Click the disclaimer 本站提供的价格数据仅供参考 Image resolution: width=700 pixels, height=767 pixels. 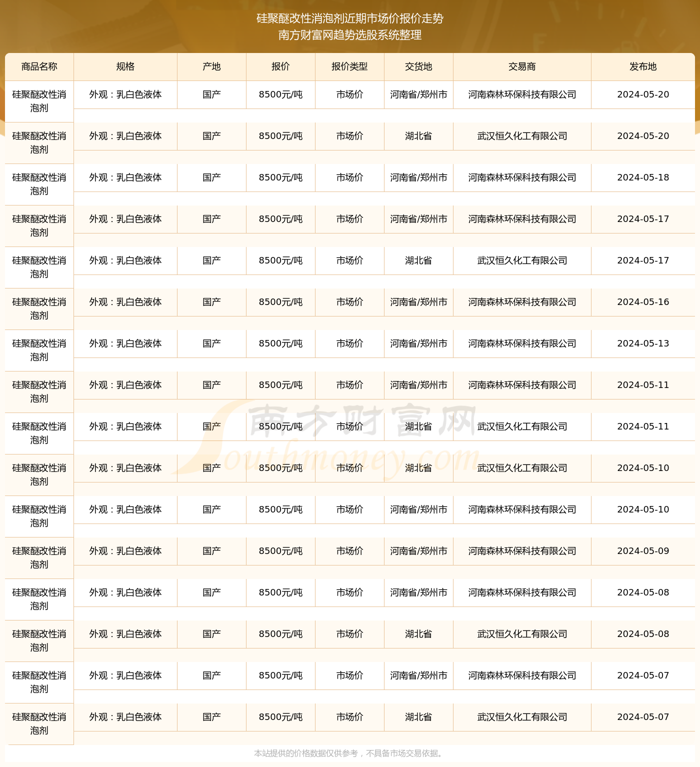306,753
